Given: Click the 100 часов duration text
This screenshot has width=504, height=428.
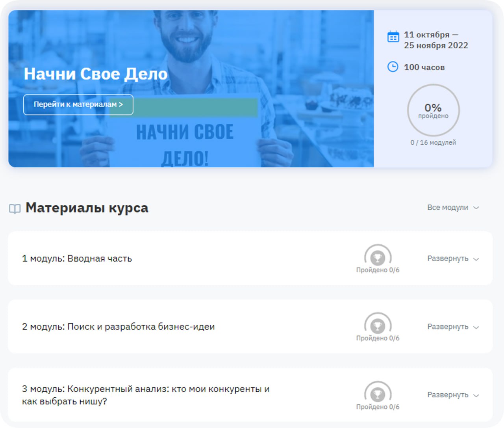Looking at the screenshot, I should click(424, 67).
